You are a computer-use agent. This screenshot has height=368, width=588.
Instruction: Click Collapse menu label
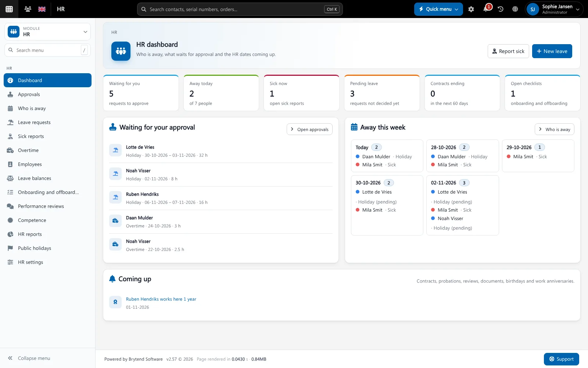(x=34, y=358)
